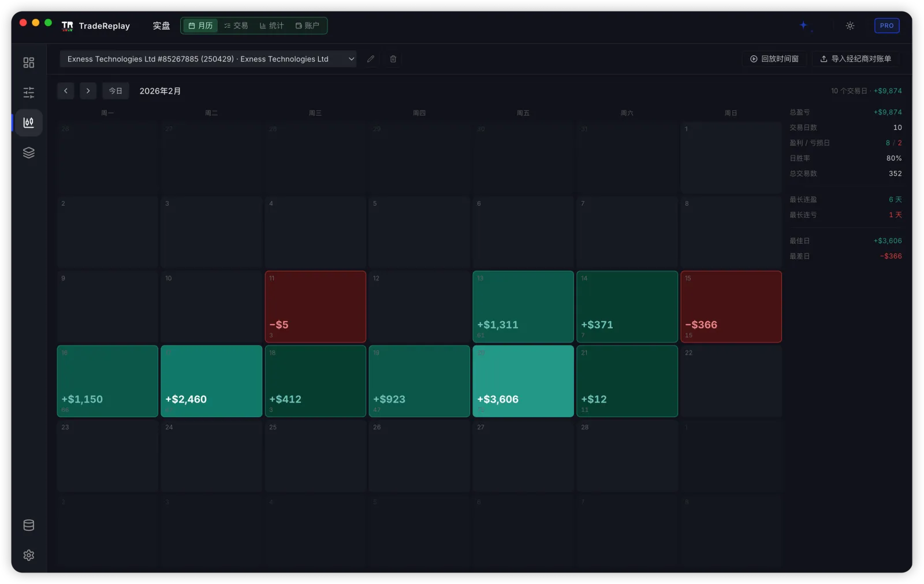Open the dashboard grid icon in sidebar
This screenshot has width=924, height=584.
click(x=29, y=62)
